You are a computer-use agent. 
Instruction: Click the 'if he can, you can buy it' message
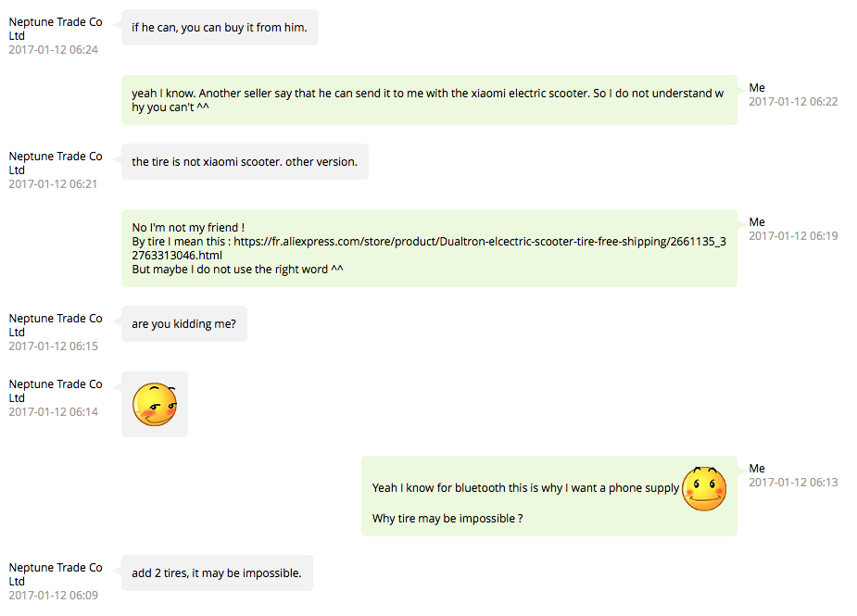pyautogui.click(x=220, y=28)
